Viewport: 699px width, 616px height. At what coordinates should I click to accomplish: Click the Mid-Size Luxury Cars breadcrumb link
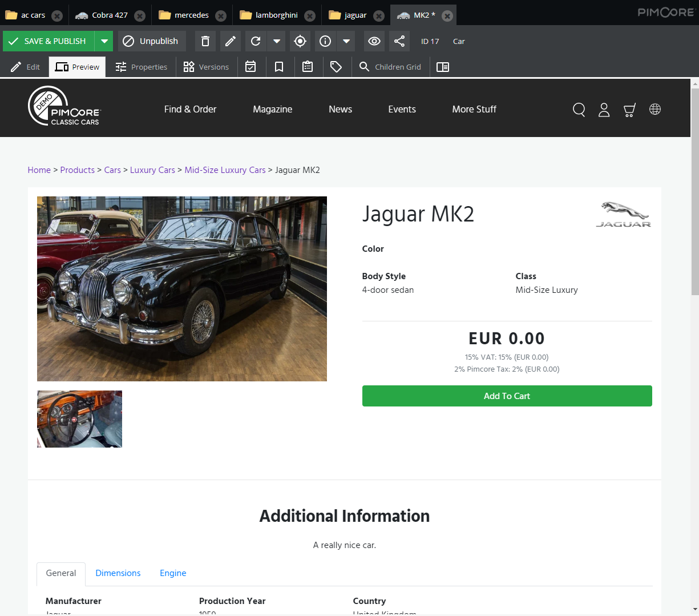pyautogui.click(x=225, y=170)
